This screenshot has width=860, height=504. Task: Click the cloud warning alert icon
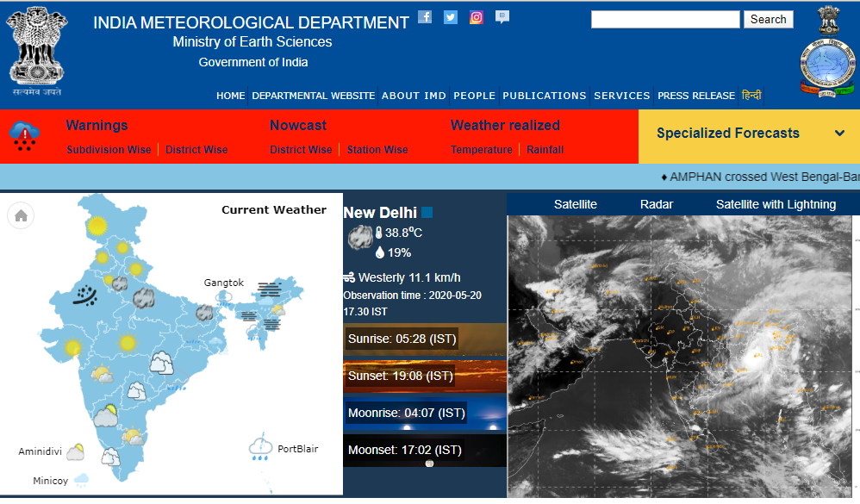(x=25, y=136)
